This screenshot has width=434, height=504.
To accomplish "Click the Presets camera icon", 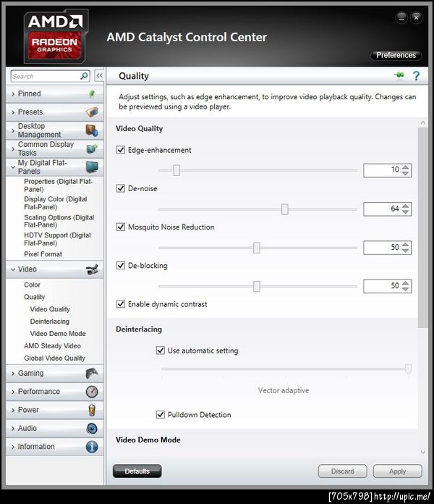I will point(92,112).
